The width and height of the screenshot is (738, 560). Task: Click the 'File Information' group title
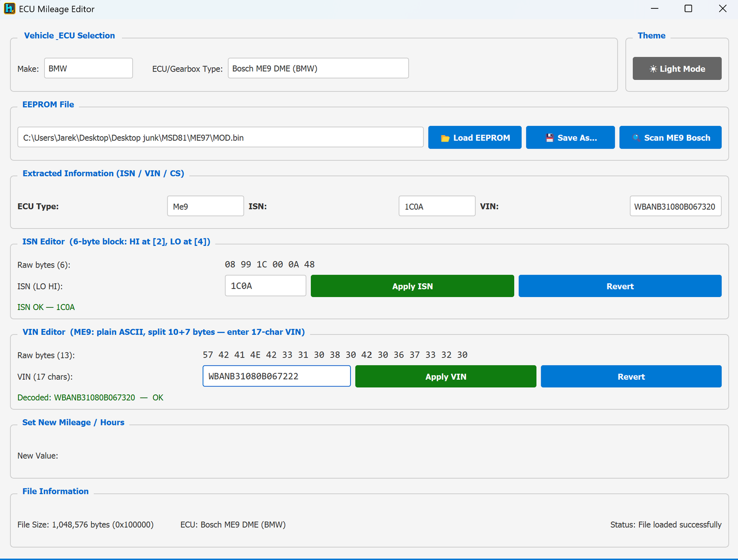tap(55, 491)
